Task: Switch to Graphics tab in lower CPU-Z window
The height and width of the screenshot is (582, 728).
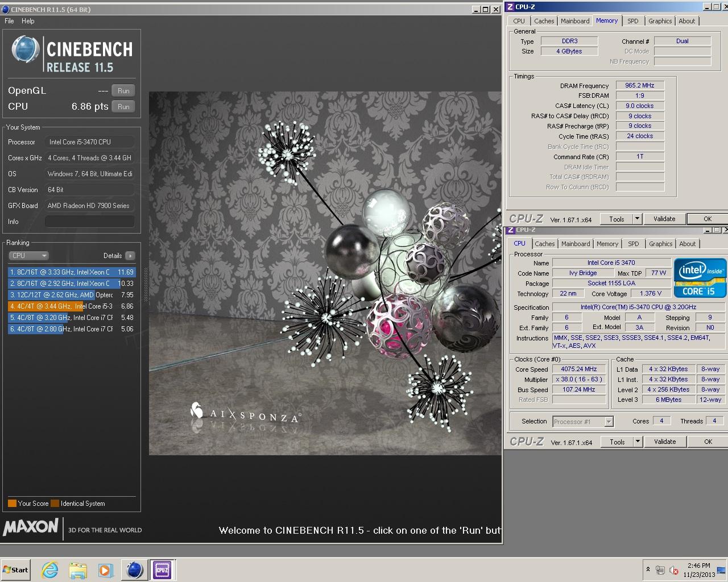Action: 660,244
